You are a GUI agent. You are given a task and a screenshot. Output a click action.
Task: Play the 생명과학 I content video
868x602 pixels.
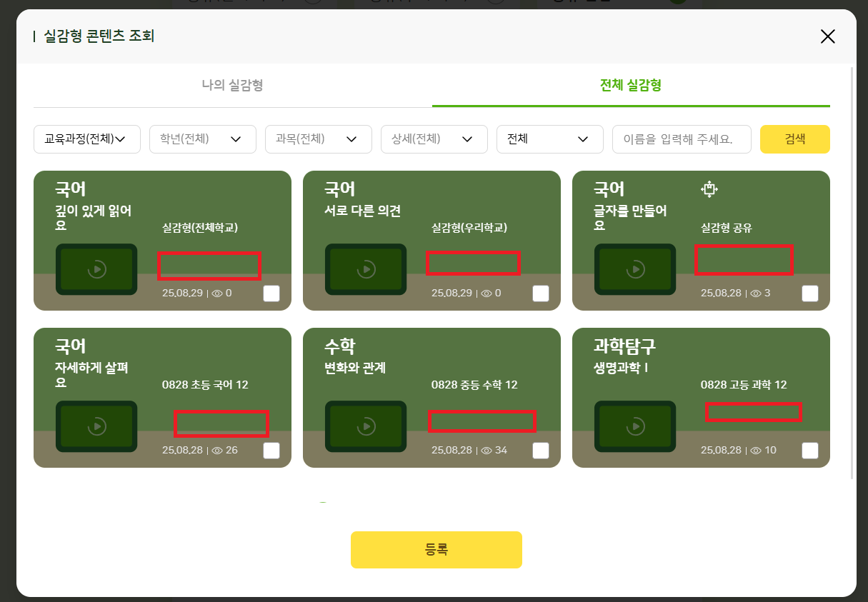[635, 426]
